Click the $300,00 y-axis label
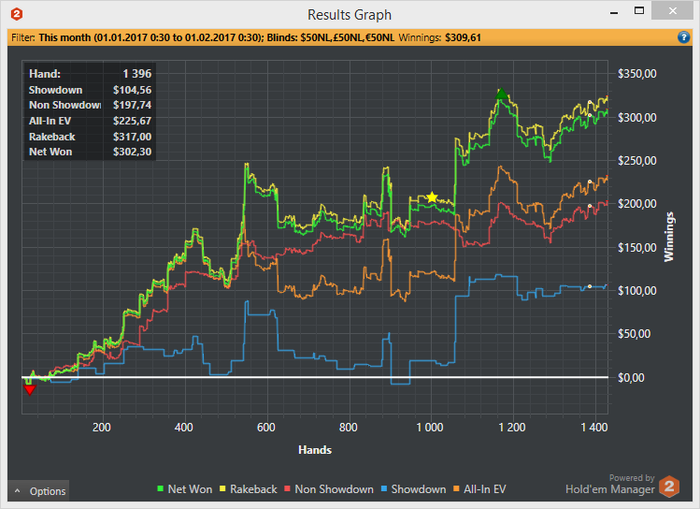700x509 pixels. pos(637,117)
